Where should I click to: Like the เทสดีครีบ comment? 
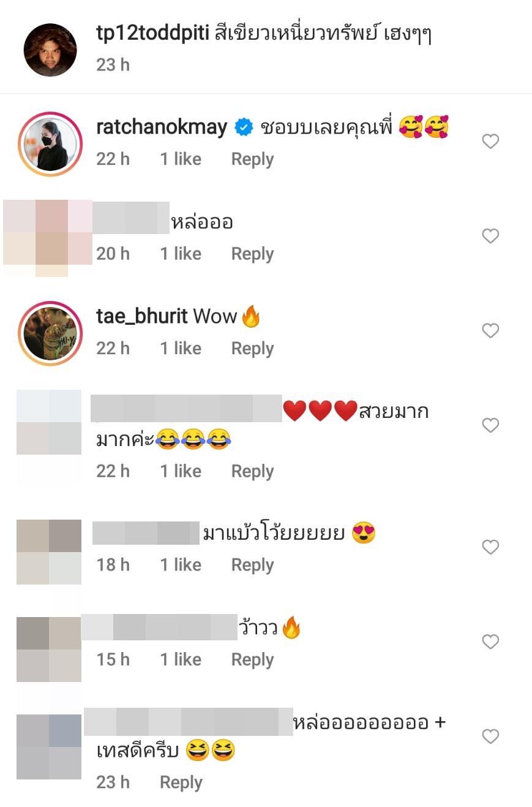pos(490,737)
